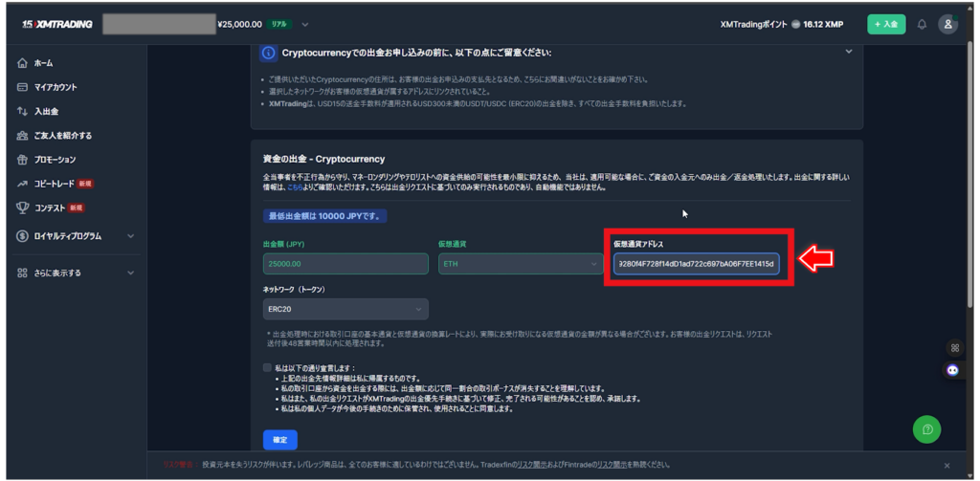
Task: Open the 仮想通貨 ETH dropdown
Action: click(x=520, y=264)
